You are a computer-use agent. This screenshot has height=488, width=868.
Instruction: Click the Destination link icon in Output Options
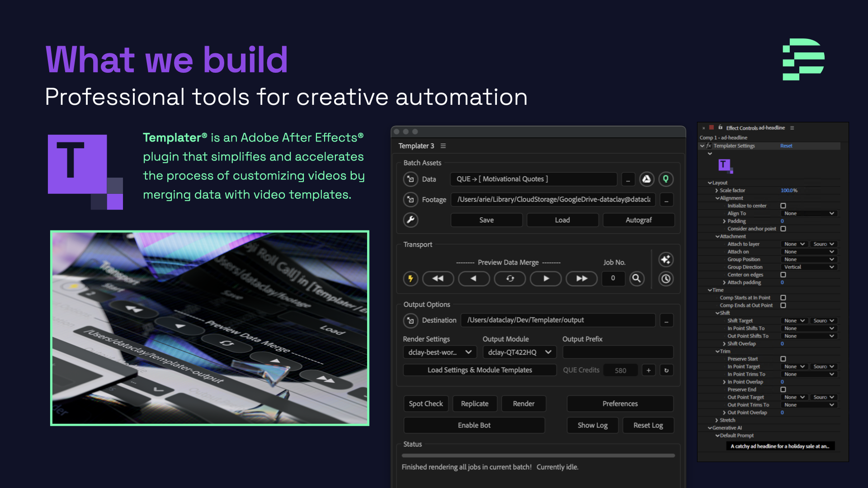pos(410,320)
